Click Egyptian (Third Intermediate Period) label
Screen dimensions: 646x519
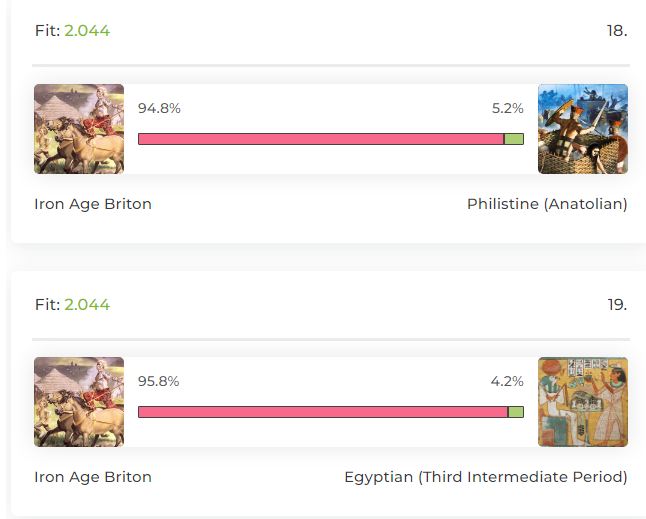point(486,477)
